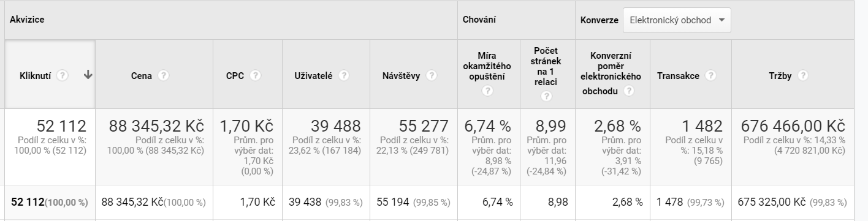Toggle sort arrow in Kliknutí column
This screenshot has height=221, width=868.
coord(88,75)
